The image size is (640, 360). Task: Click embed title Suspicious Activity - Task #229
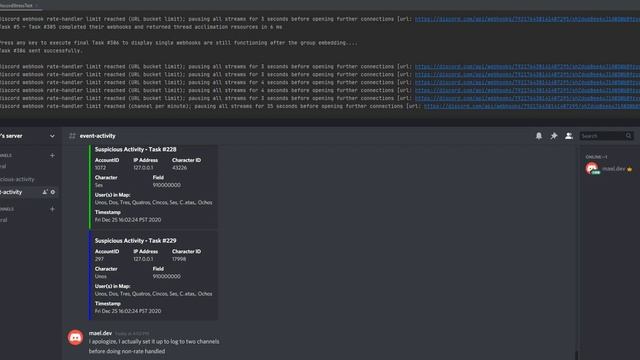point(136,241)
